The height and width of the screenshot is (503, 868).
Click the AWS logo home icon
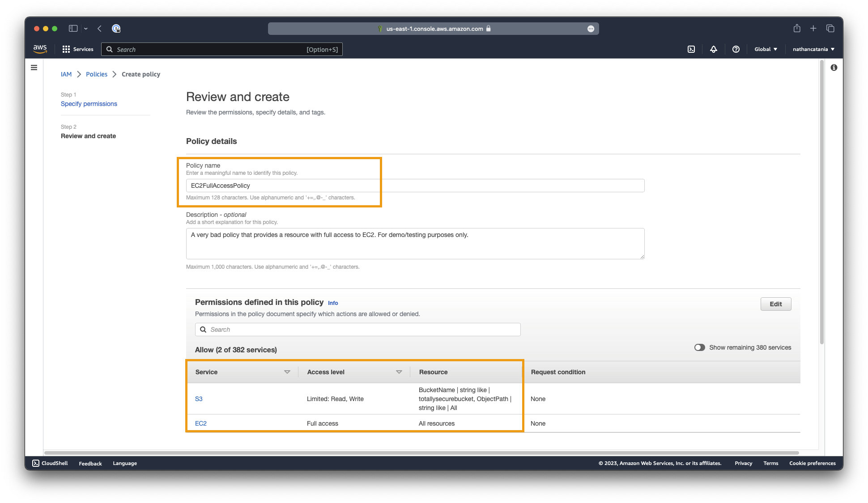click(x=40, y=49)
